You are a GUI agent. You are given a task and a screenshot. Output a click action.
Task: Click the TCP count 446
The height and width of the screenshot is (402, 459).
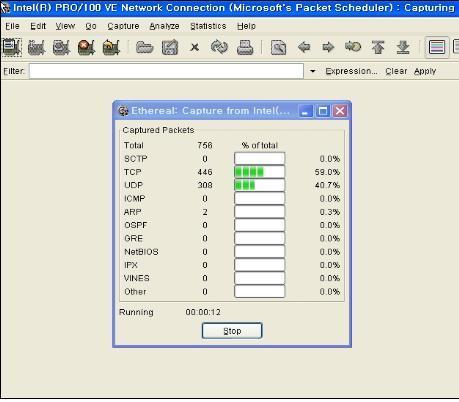[205, 172]
